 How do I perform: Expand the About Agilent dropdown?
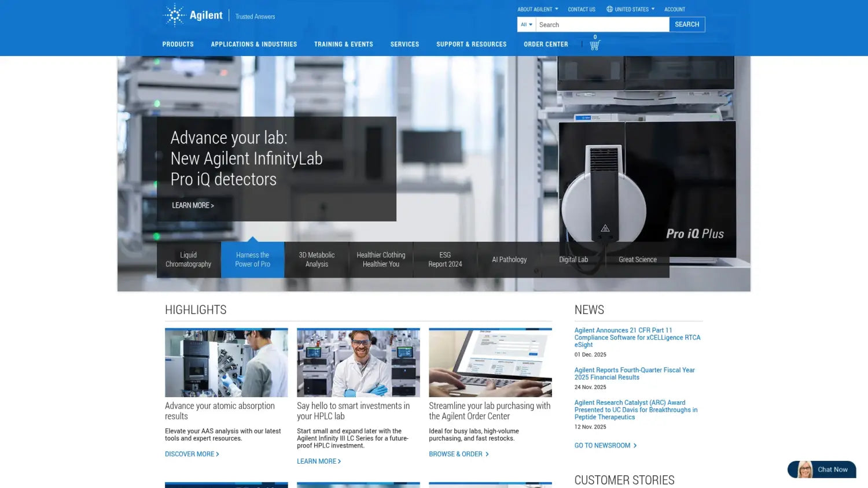538,9
